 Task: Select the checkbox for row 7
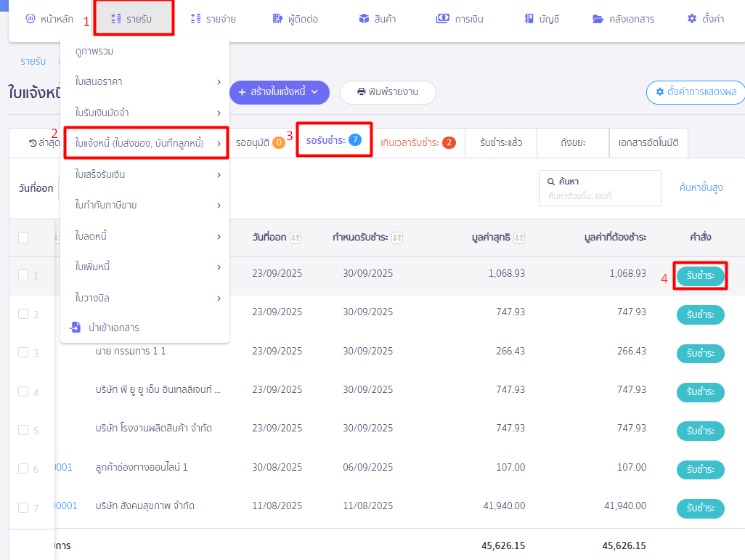tap(23, 507)
